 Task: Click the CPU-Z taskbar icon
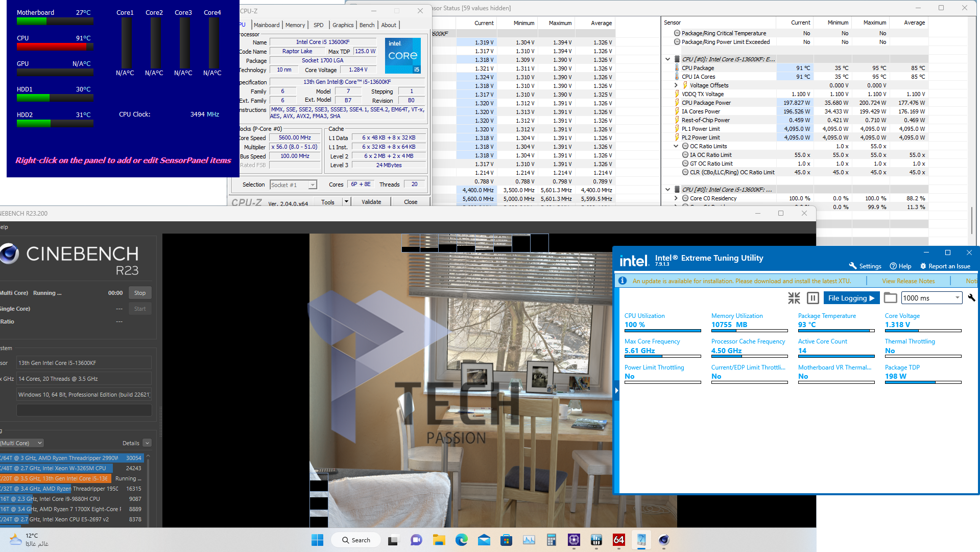(573, 540)
